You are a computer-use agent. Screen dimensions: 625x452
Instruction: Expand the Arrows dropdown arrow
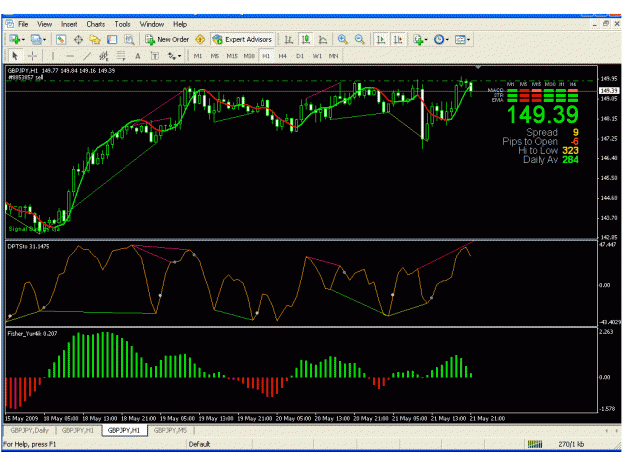coord(180,56)
